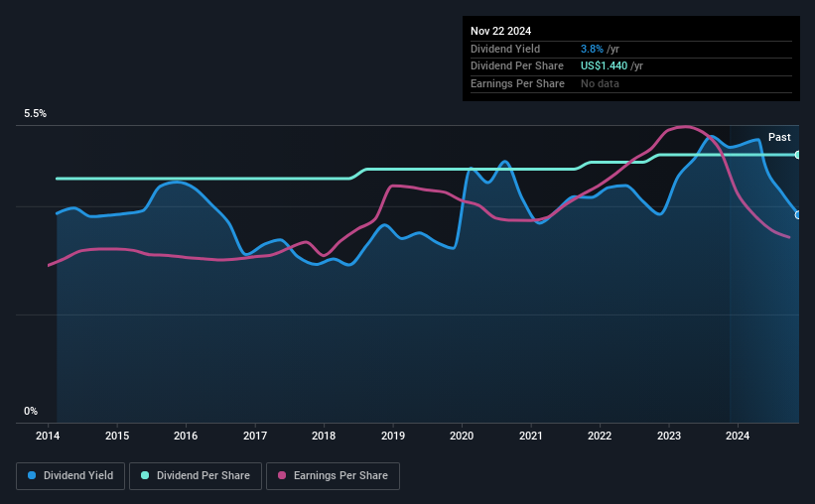Toggle the Dividend Yield legend button
The height and width of the screenshot is (504, 815).
[70, 476]
